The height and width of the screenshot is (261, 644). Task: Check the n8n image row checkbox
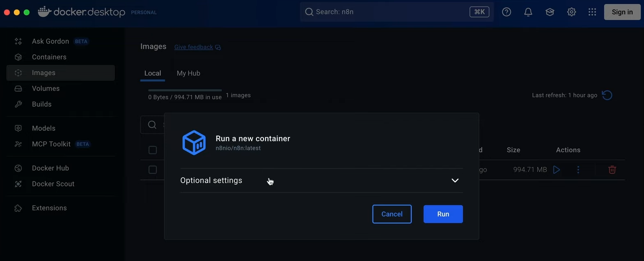tap(153, 170)
